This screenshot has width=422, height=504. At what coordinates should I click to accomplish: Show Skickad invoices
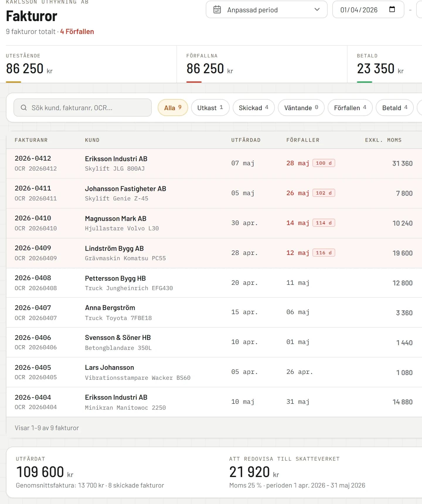tap(253, 108)
